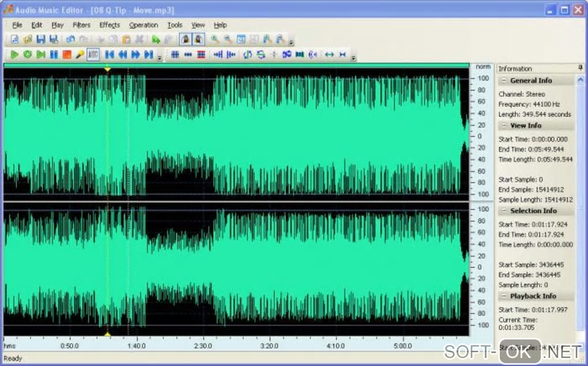Viewport: 588px width, 366px height.
Task: Open the playback toolbar overflow options arrow
Action: tap(159, 58)
